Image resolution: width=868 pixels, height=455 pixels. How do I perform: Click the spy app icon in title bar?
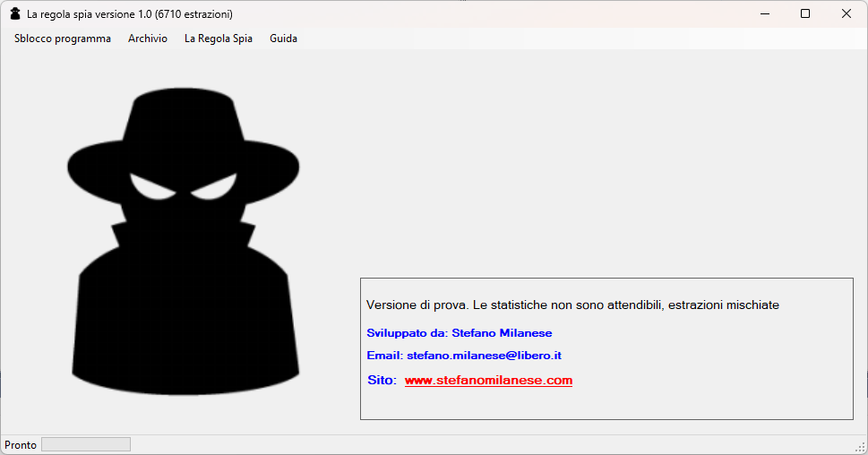(x=15, y=13)
